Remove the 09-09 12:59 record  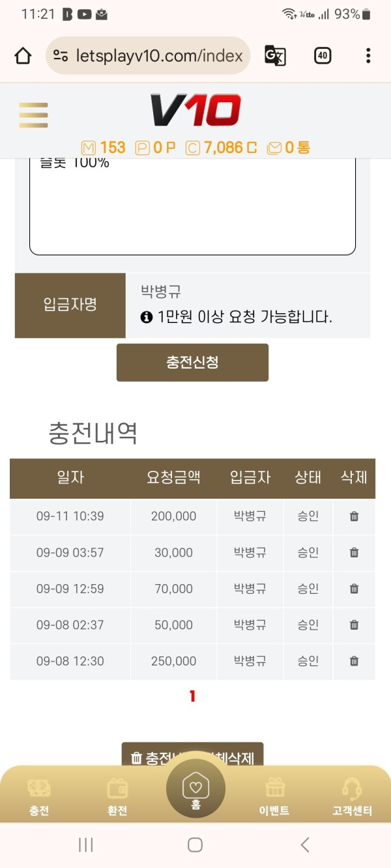(354, 589)
